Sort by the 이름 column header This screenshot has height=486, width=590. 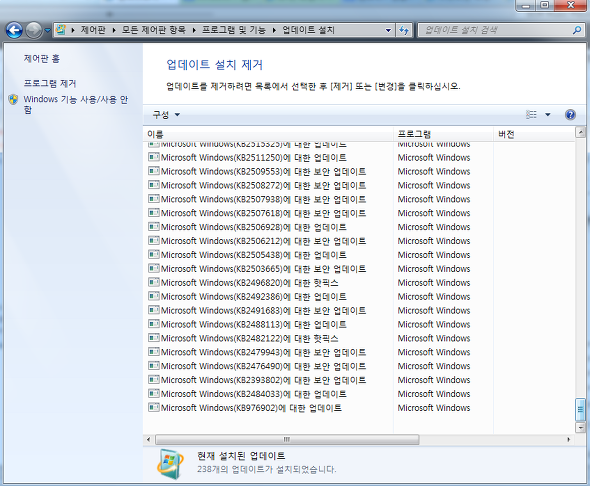click(268, 134)
